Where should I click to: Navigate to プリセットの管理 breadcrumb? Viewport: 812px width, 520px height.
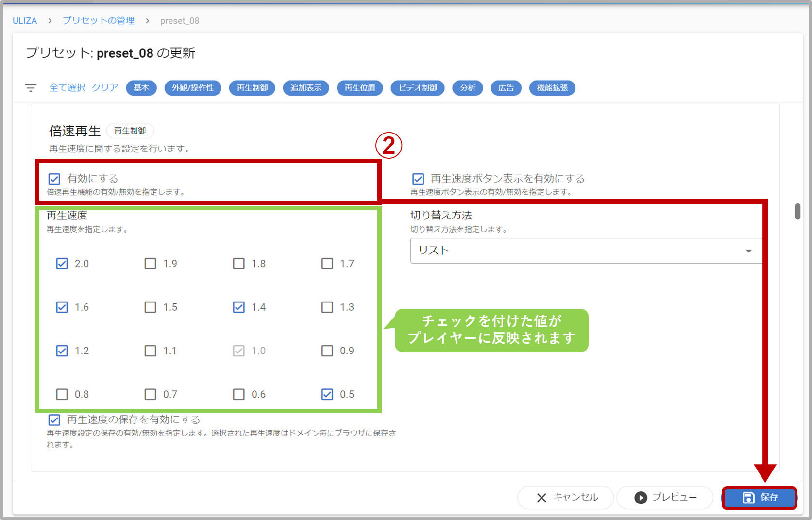(99, 21)
